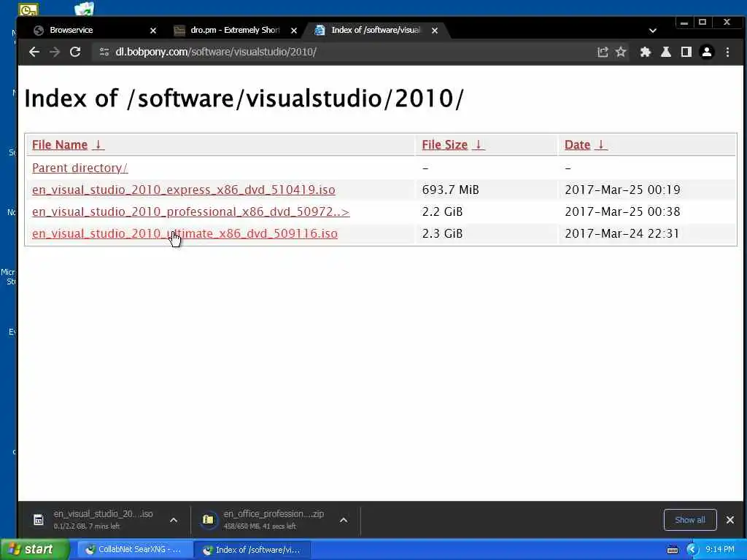Click the 9:14 PM system clock

[x=720, y=550]
